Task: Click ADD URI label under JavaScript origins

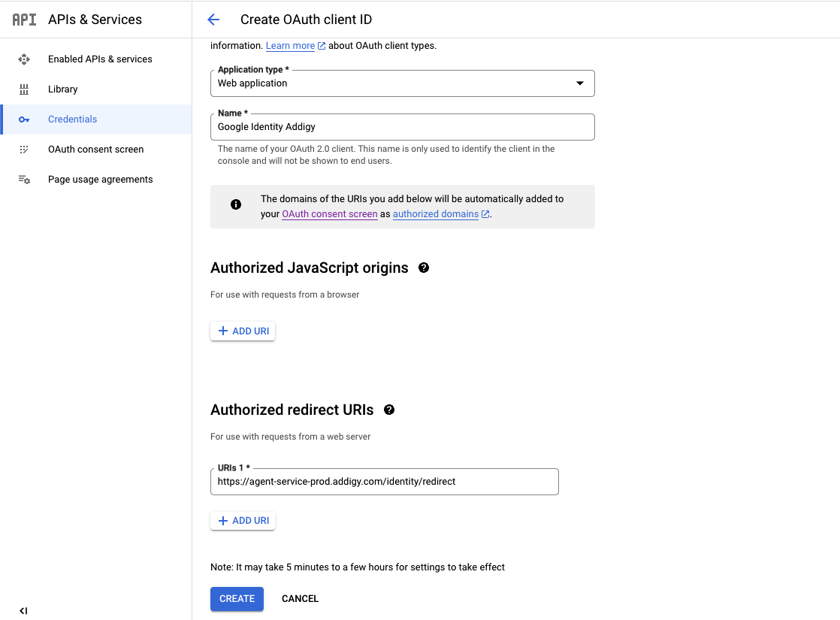Action: click(x=251, y=331)
